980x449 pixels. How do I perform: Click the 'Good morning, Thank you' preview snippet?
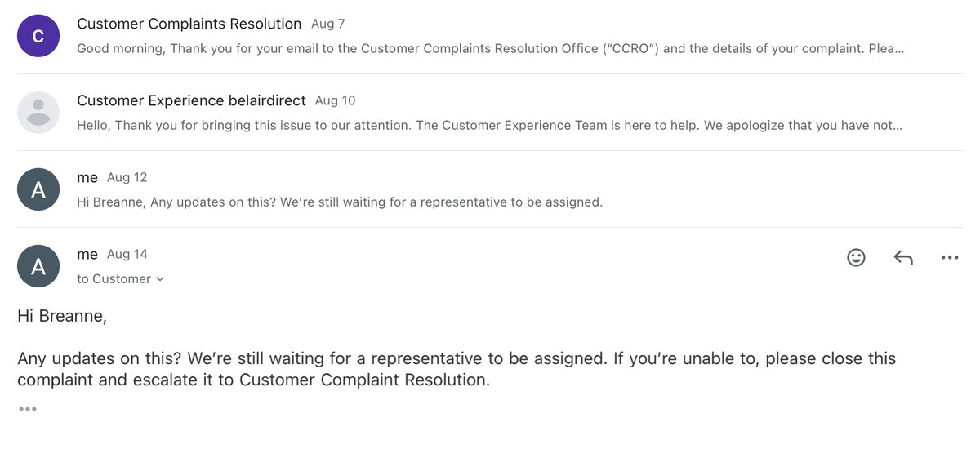point(490,48)
